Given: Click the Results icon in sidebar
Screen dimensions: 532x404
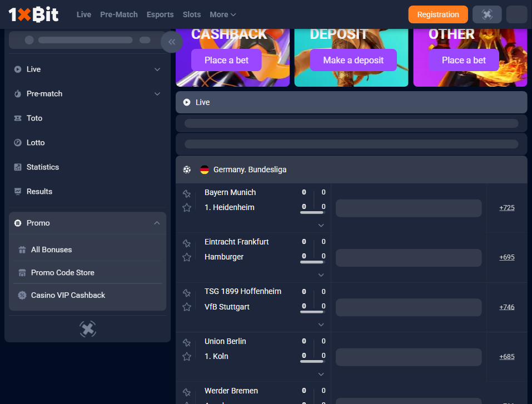Looking at the screenshot, I should pyautogui.click(x=18, y=191).
